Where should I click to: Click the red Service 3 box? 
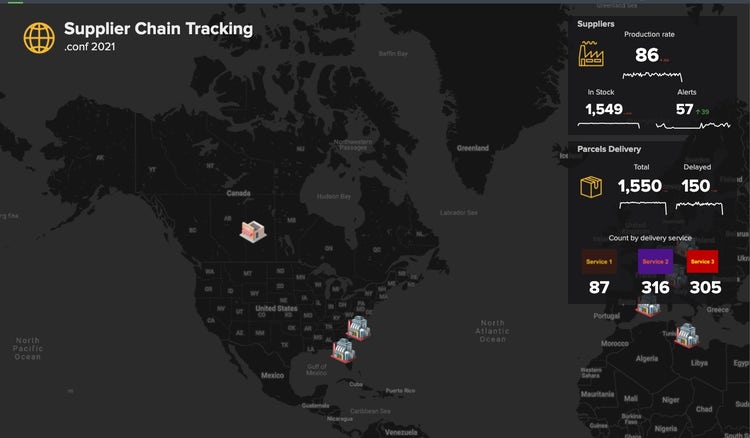point(703,262)
